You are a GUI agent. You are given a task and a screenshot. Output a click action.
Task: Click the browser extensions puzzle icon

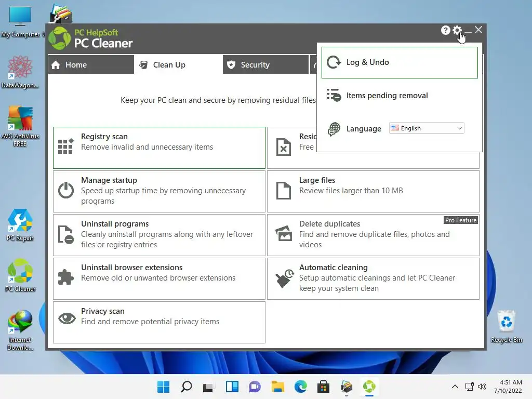click(x=65, y=277)
